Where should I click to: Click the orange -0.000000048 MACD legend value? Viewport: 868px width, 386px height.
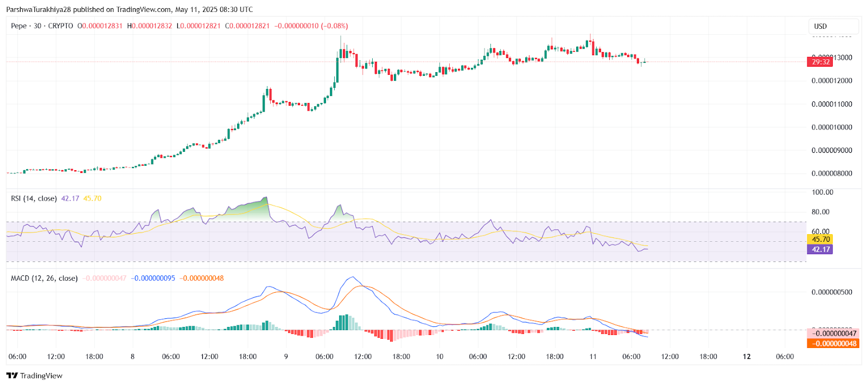coord(201,278)
